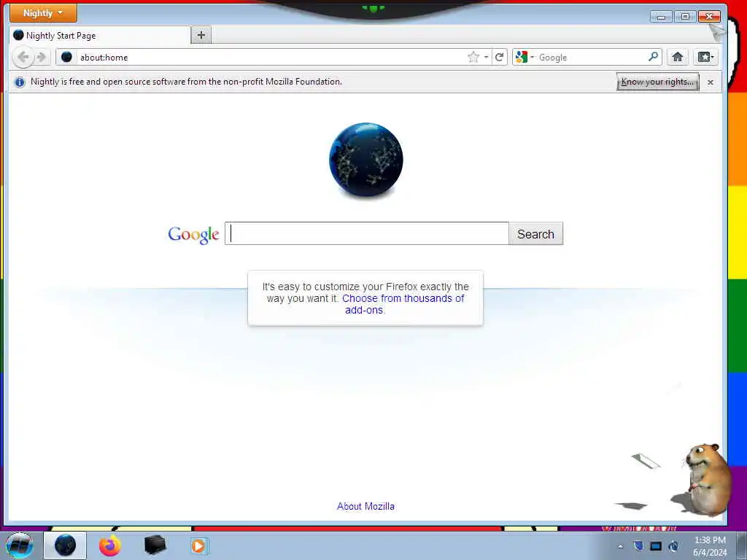Click the Search button

tap(535, 234)
